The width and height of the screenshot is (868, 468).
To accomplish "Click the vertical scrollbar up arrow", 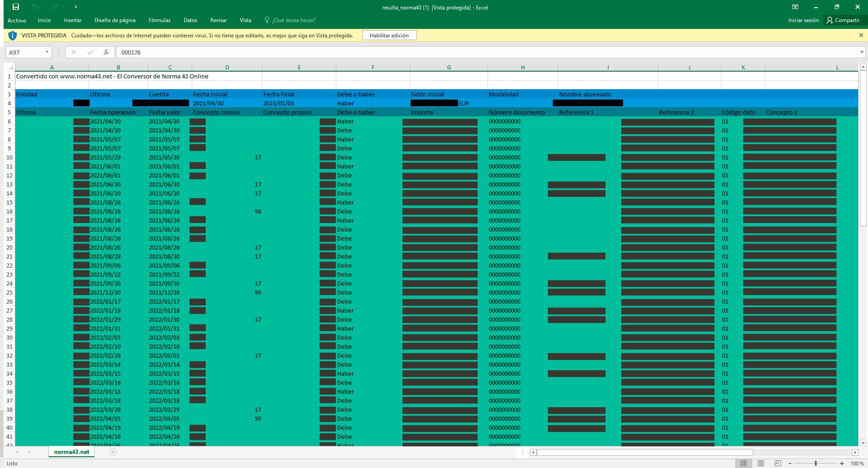I will tap(863, 68).
